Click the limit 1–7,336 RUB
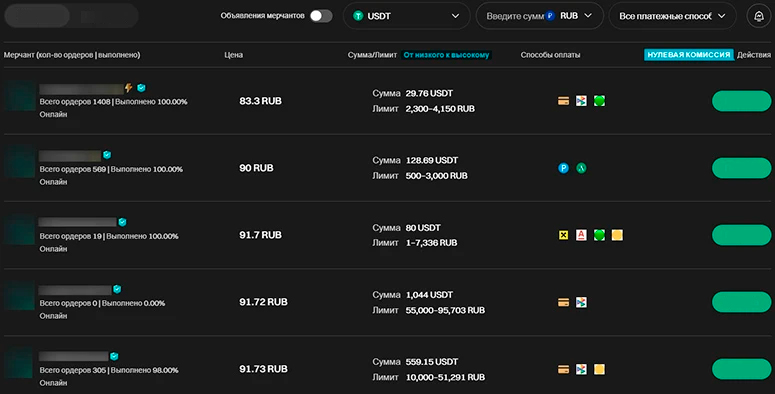This screenshot has height=394, width=775. [x=431, y=243]
